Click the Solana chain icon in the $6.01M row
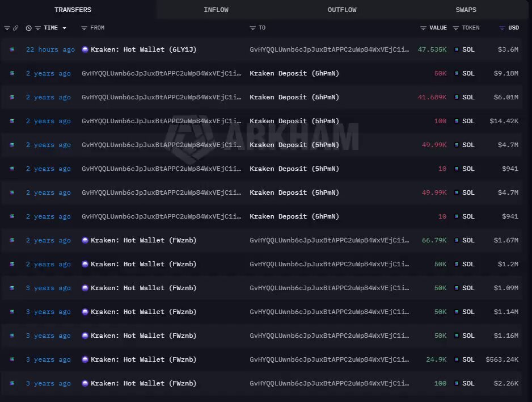The height and width of the screenshot is (402, 532). pos(12,97)
